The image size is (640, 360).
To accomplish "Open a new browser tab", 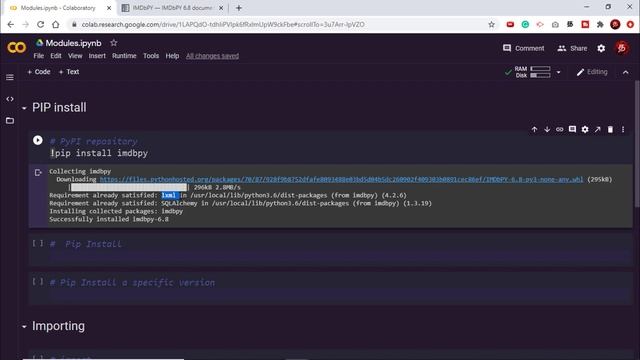I will [239, 8].
